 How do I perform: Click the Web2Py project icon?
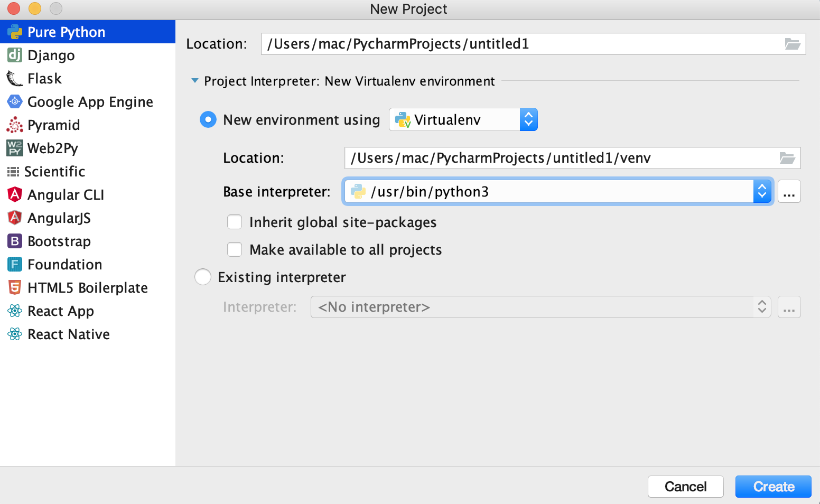pos(15,148)
